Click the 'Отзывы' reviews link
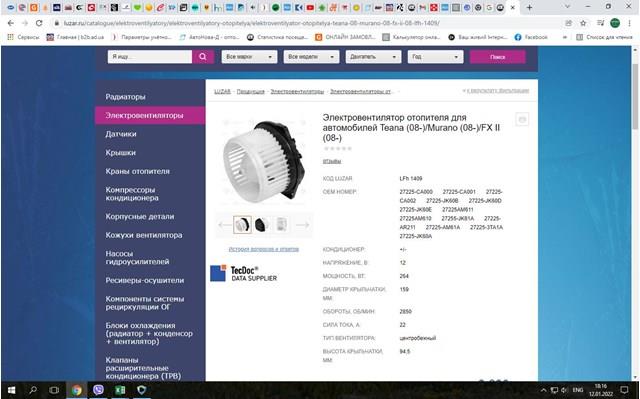 (332, 162)
